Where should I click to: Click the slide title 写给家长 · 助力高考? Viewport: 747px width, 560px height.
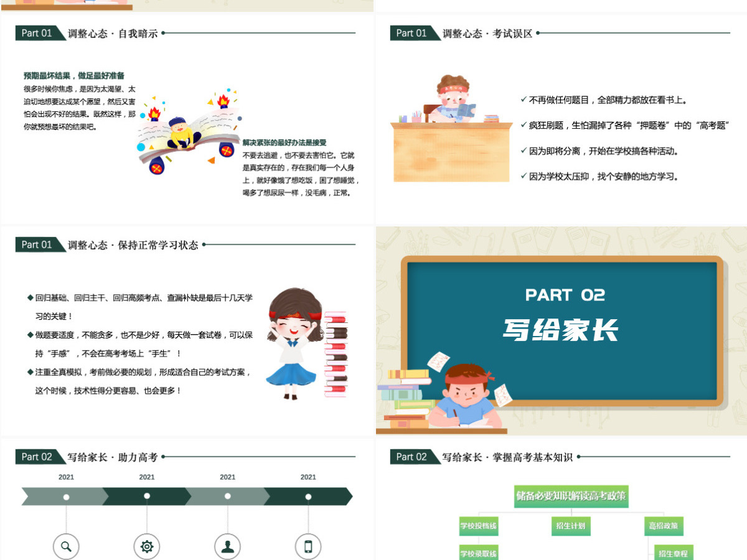pyautogui.click(x=113, y=457)
